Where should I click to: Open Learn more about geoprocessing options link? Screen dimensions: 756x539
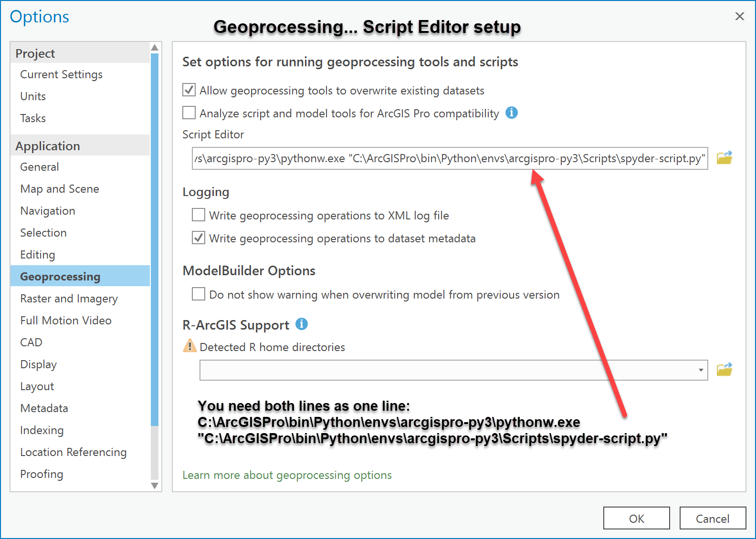click(287, 475)
